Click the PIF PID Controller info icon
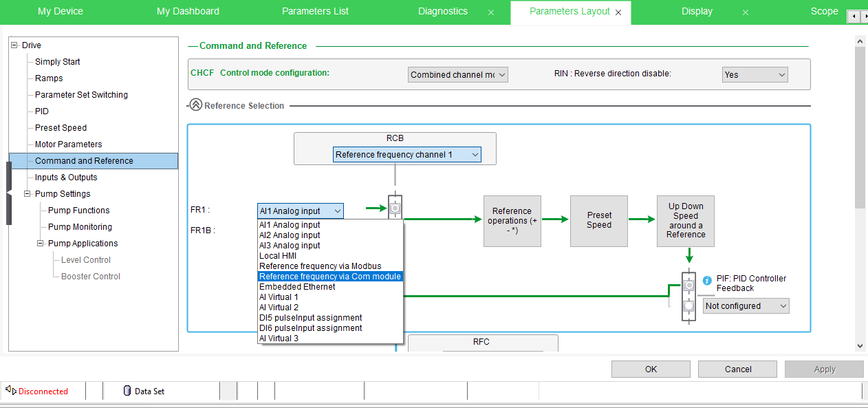Screen dimensions: 868x408 tap(707, 280)
